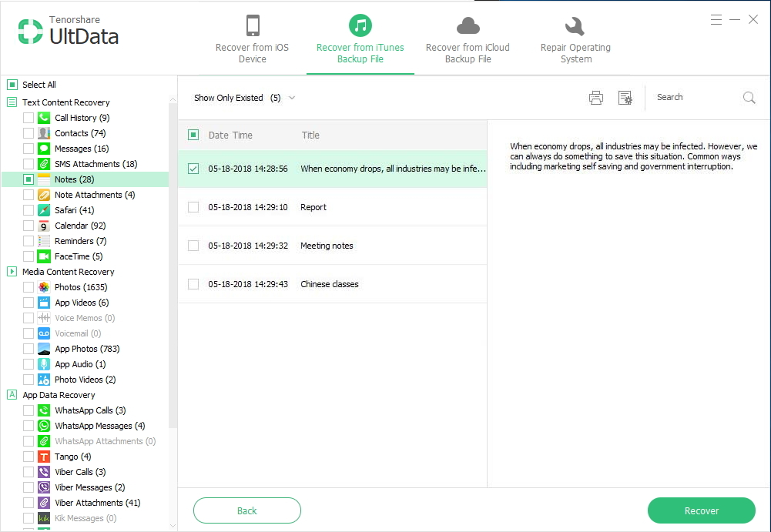771x532 pixels.
Task: Check the Call History checkbox
Action: coord(28,118)
